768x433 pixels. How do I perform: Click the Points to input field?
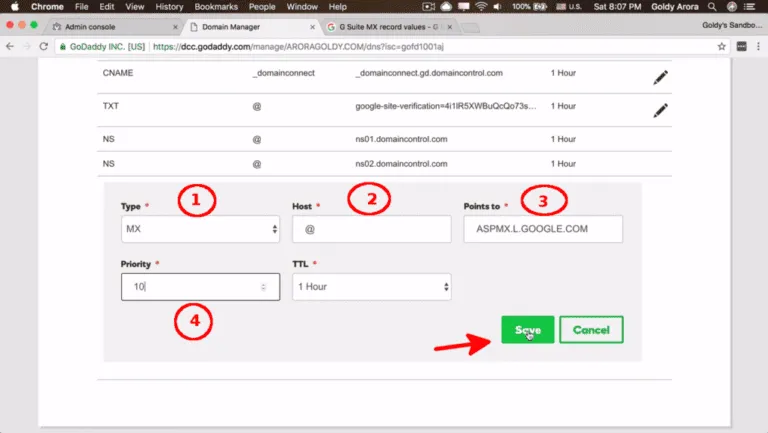pos(543,229)
